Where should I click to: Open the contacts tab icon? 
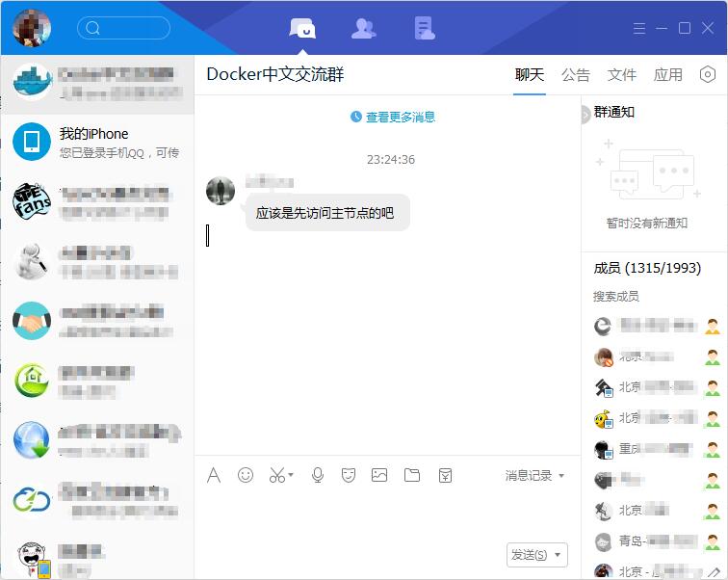point(364,29)
